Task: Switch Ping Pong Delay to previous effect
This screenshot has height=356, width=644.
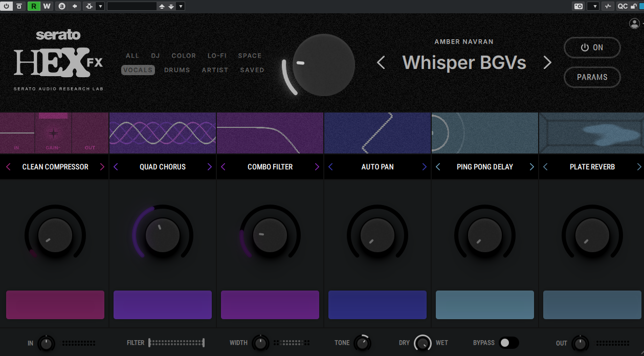Action: (438, 167)
